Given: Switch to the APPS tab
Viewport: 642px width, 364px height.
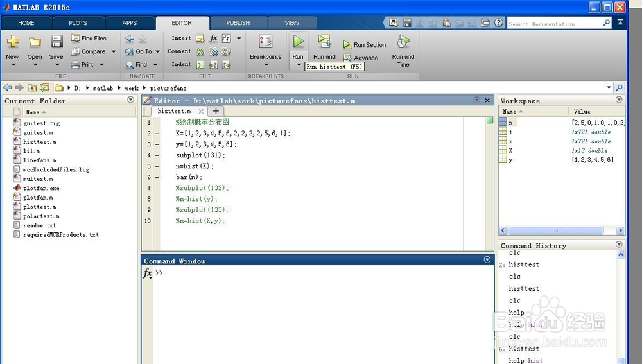Looking at the screenshot, I should [130, 23].
